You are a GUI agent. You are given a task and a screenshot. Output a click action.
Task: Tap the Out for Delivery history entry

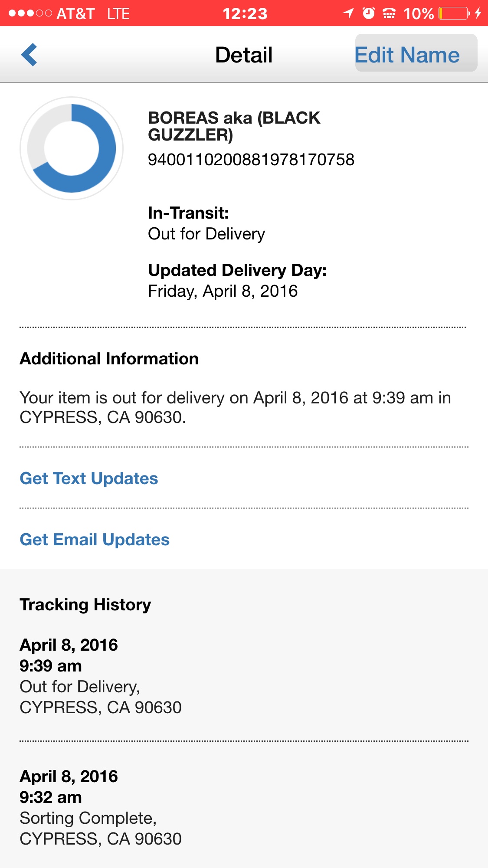pos(101,676)
